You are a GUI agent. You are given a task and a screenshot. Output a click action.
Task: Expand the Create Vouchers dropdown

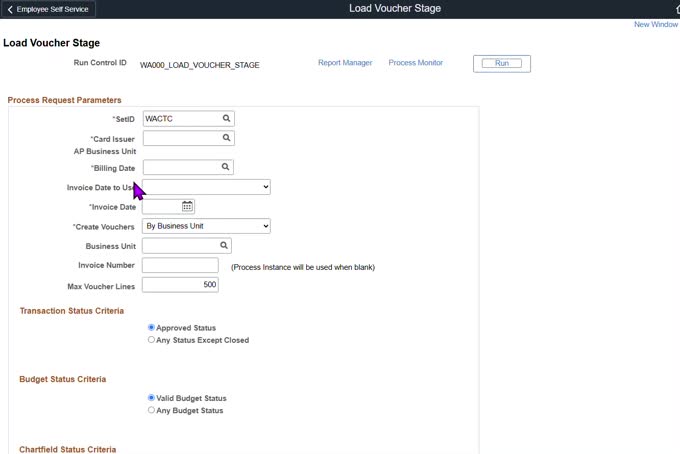(206, 226)
